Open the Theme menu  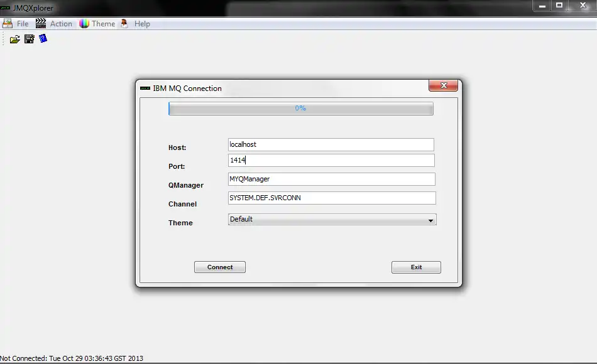103,24
